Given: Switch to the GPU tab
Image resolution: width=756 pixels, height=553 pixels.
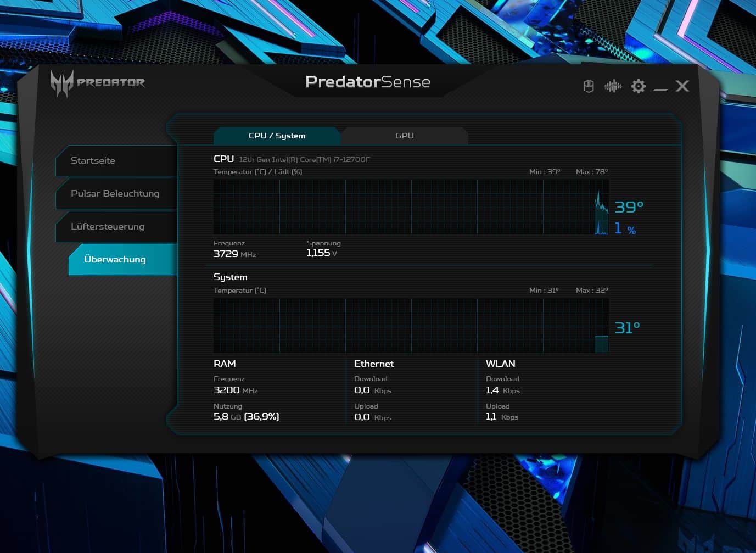Looking at the screenshot, I should [x=405, y=136].
